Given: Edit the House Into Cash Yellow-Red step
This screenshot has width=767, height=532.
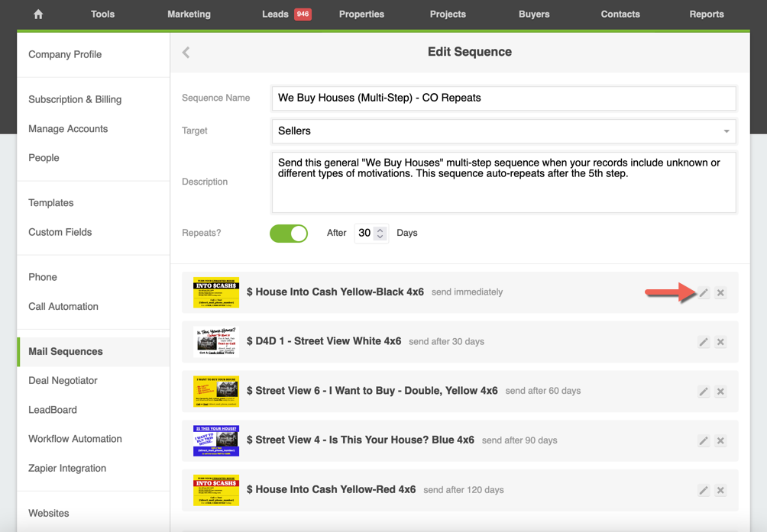Looking at the screenshot, I should tap(704, 490).
